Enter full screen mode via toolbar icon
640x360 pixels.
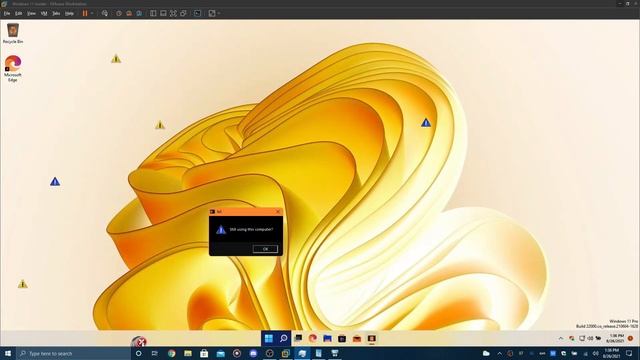coord(173,13)
